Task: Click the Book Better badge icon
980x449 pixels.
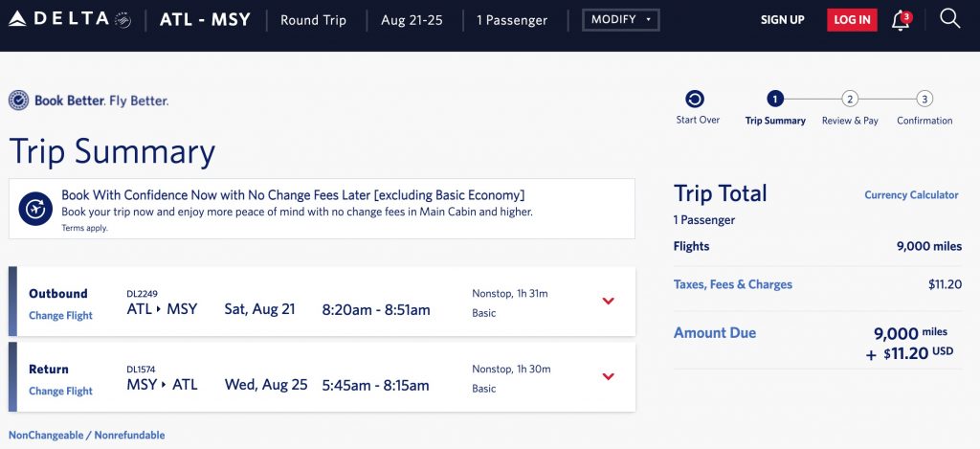Action: coord(18,101)
